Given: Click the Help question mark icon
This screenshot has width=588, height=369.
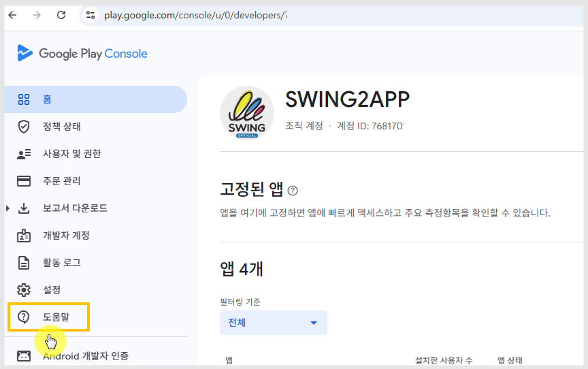Looking at the screenshot, I should [x=24, y=317].
